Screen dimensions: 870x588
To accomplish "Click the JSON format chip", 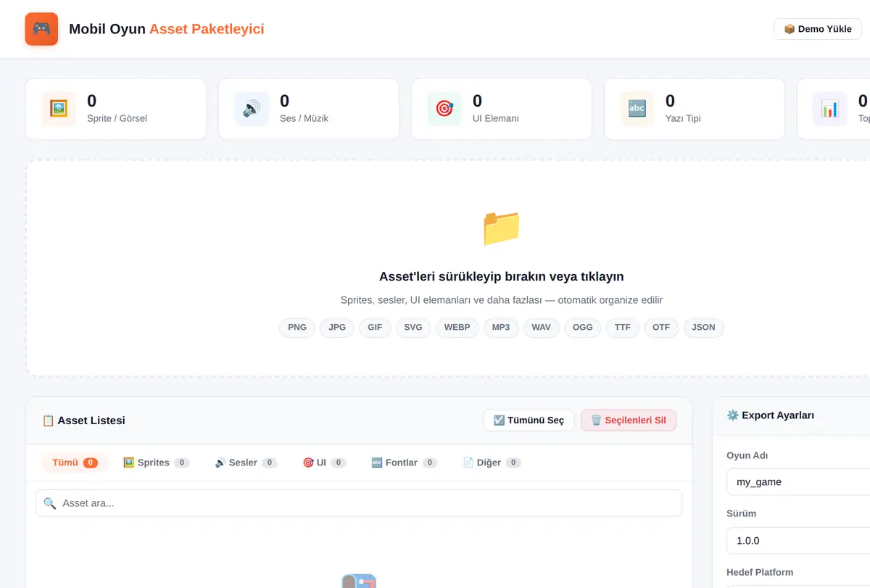I will [703, 328].
